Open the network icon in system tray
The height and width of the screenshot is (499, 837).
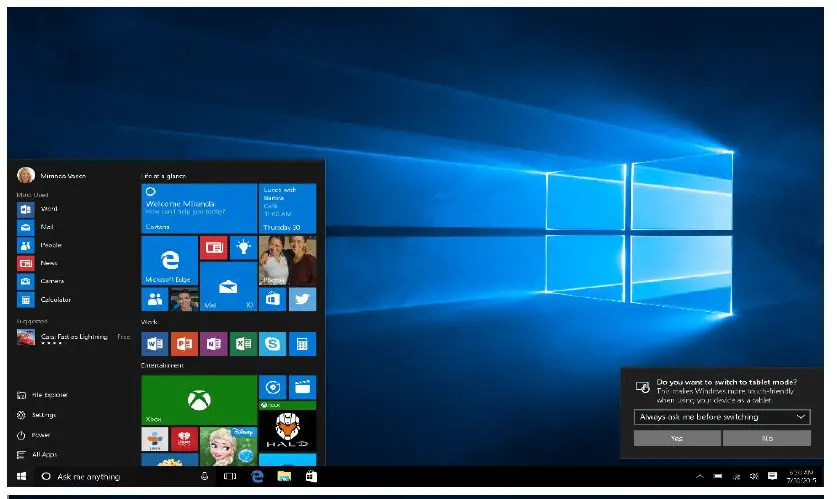point(736,476)
